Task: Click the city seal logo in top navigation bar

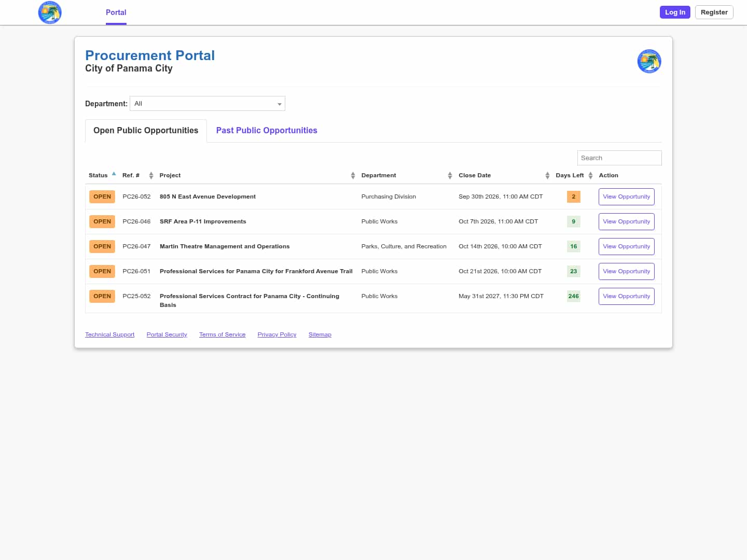Action: click(x=50, y=12)
